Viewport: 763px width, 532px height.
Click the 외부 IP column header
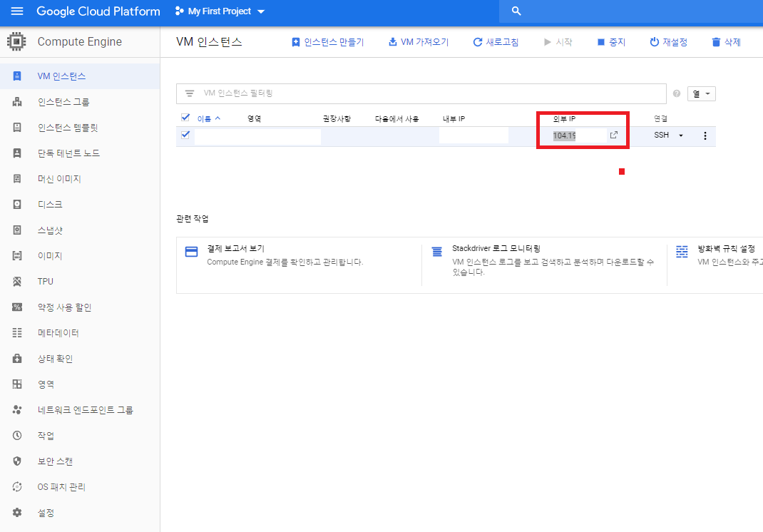(565, 119)
